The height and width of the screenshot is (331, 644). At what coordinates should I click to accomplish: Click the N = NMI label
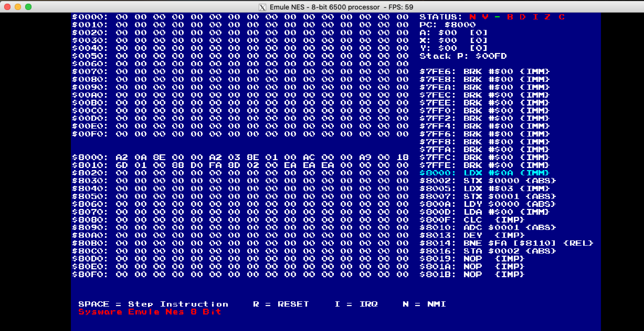tap(424, 304)
